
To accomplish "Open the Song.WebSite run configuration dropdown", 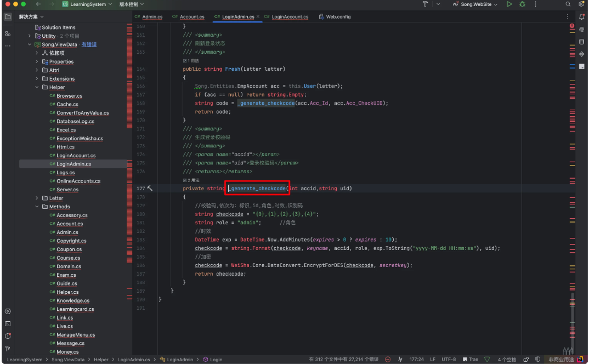I will (x=475, y=4).
